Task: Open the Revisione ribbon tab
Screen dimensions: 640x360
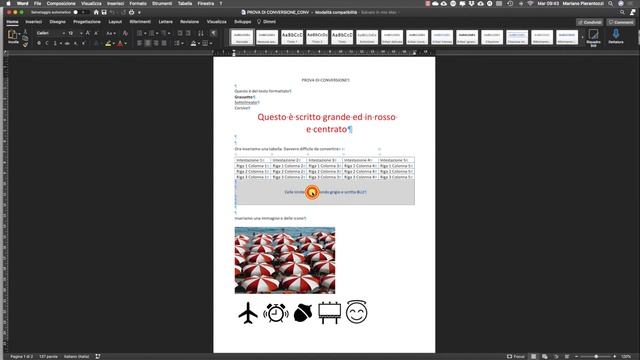Action: coord(189,22)
